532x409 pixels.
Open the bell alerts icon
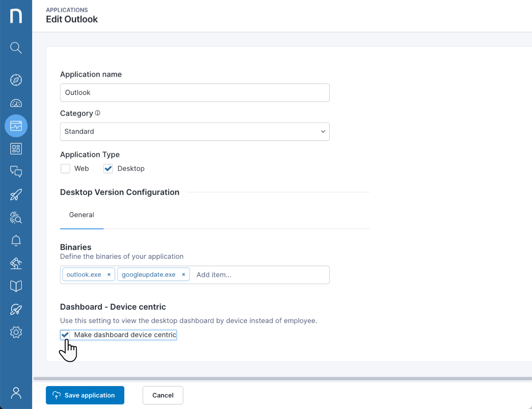16,240
